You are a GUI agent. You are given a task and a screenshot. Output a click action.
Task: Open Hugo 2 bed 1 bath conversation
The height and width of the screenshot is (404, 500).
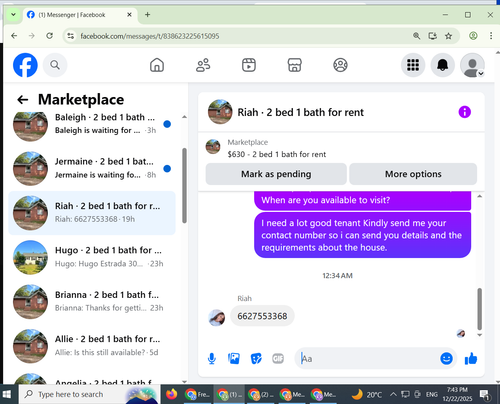coord(92,257)
